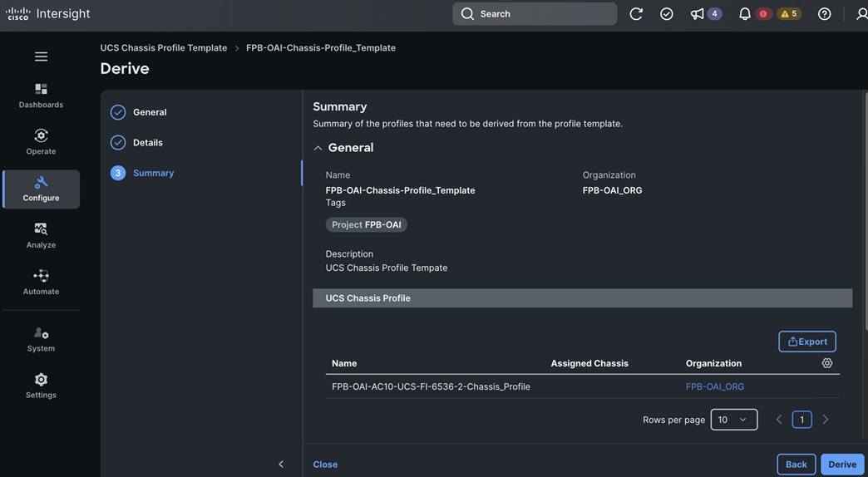This screenshot has height=477, width=868.
Task: Click the template name value under Name
Action: tap(400, 189)
